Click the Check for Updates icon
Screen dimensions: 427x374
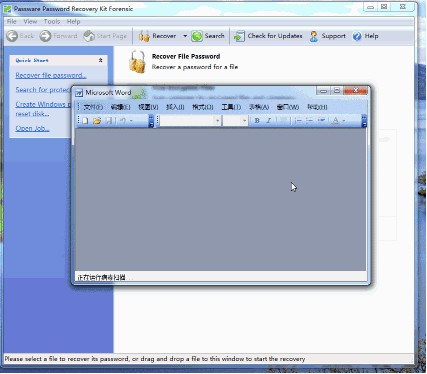pyautogui.click(x=239, y=36)
